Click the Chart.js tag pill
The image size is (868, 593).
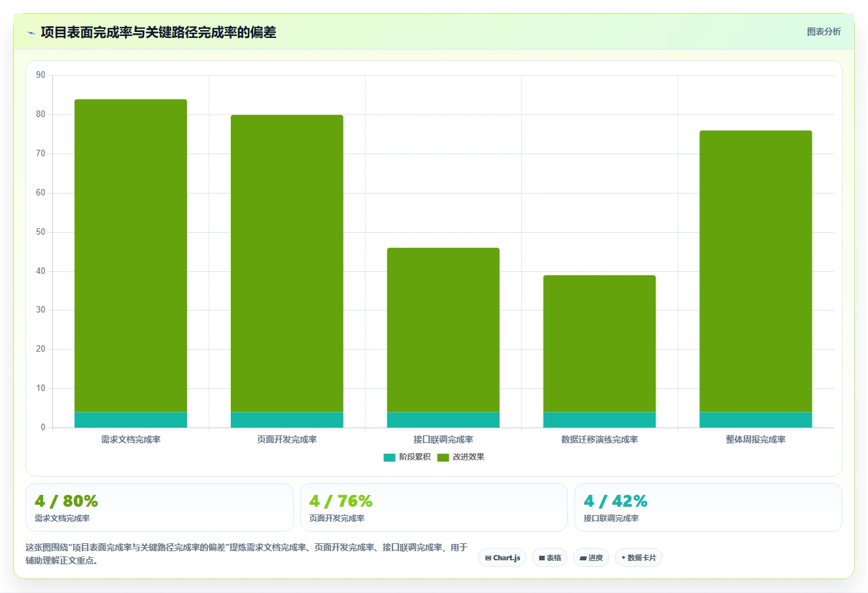502,558
